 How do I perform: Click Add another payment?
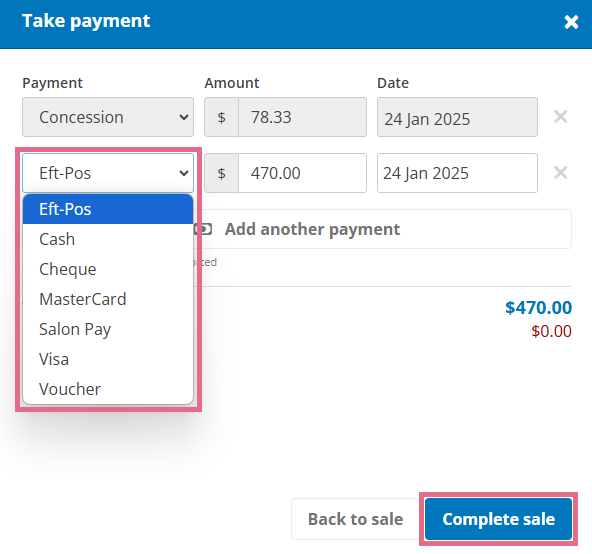pyautogui.click(x=382, y=229)
